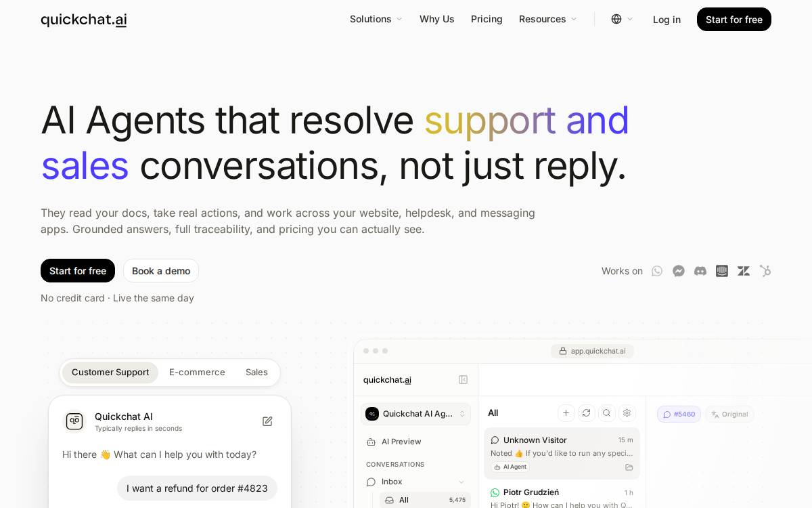Click the Quickchat AI avatar in chat widget
This screenshot has height=508, width=812.
click(x=74, y=421)
